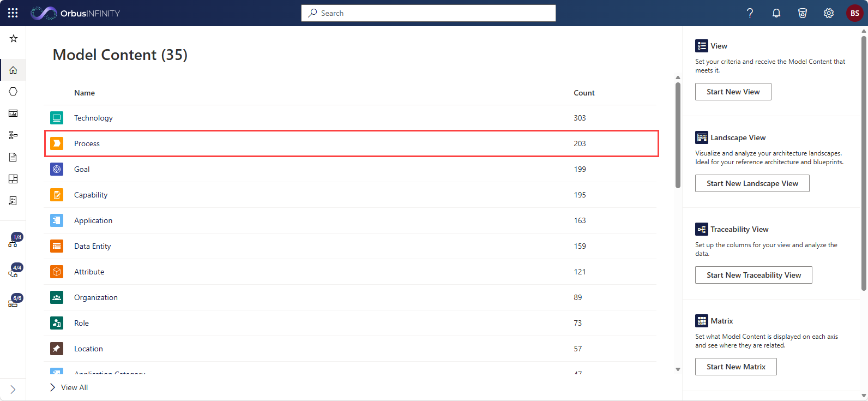Open favorites star in sidebar

point(14,38)
